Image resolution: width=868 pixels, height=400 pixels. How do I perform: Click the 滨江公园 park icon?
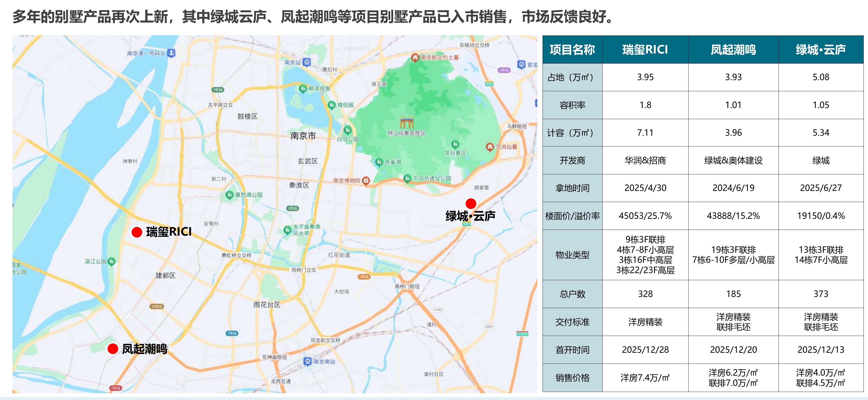pyautogui.click(x=112, y=262)
